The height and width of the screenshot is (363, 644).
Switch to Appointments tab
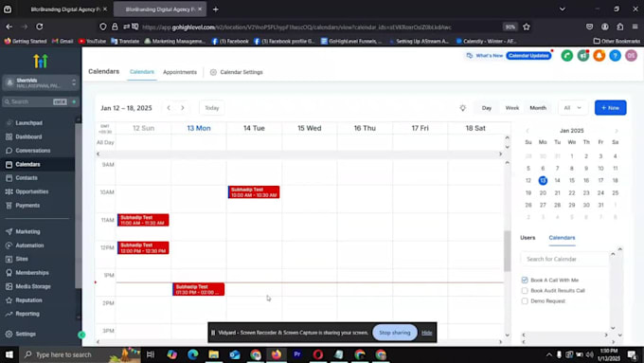coord(180,72)
